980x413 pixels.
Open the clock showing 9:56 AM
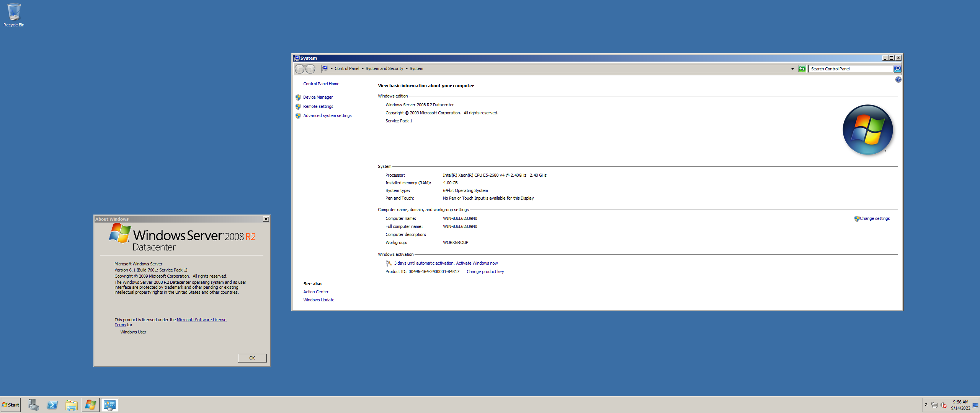pos(960,405)
